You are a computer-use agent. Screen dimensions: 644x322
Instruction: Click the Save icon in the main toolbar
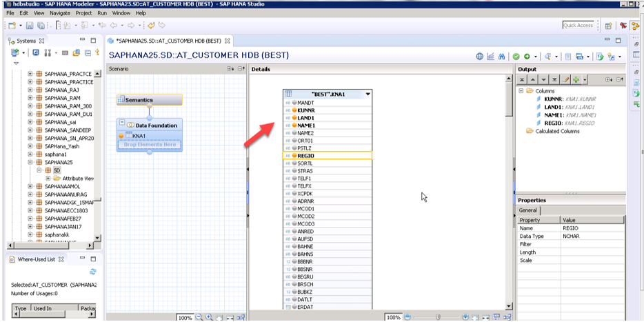30,26
